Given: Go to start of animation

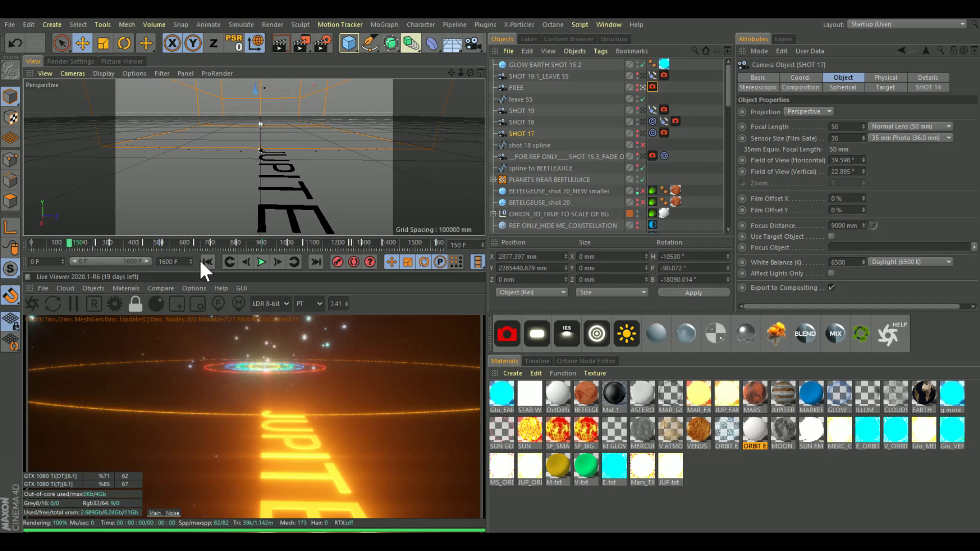Looking at the screenshot, I should 208,262.
